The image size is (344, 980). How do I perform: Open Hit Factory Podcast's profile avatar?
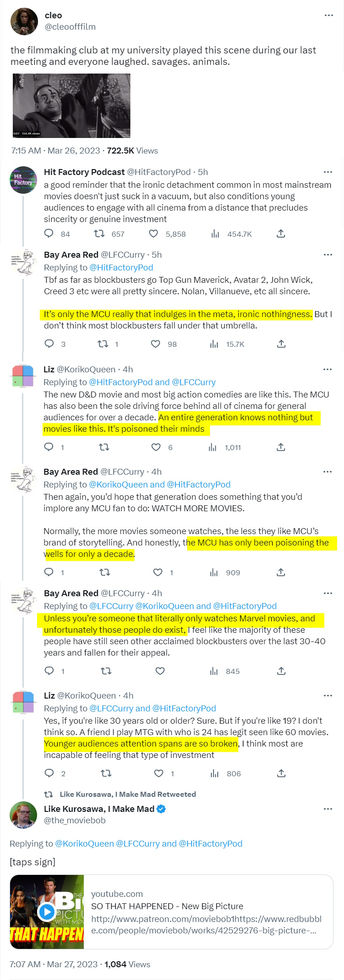point(23,180)
